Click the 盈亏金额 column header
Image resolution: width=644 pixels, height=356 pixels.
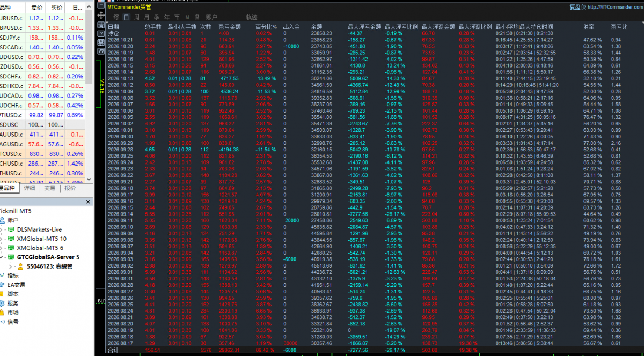[230, 26]
